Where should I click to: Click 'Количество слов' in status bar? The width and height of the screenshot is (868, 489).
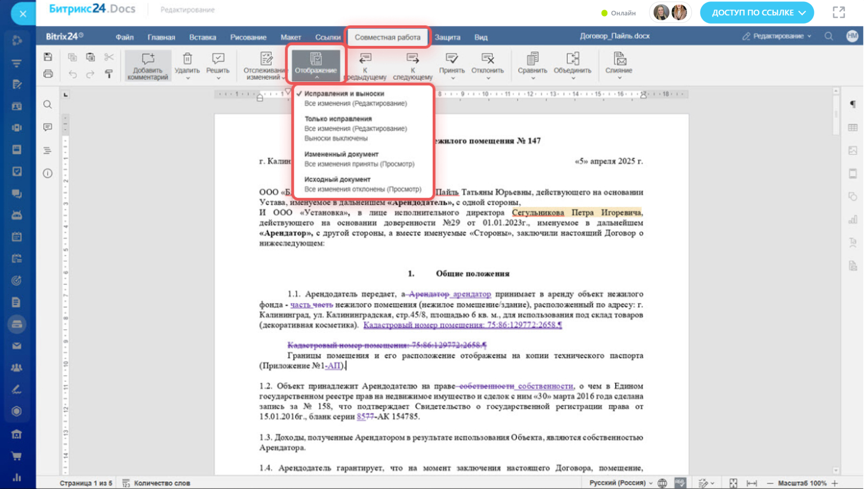pyautogui.click(x=161, y=483)
